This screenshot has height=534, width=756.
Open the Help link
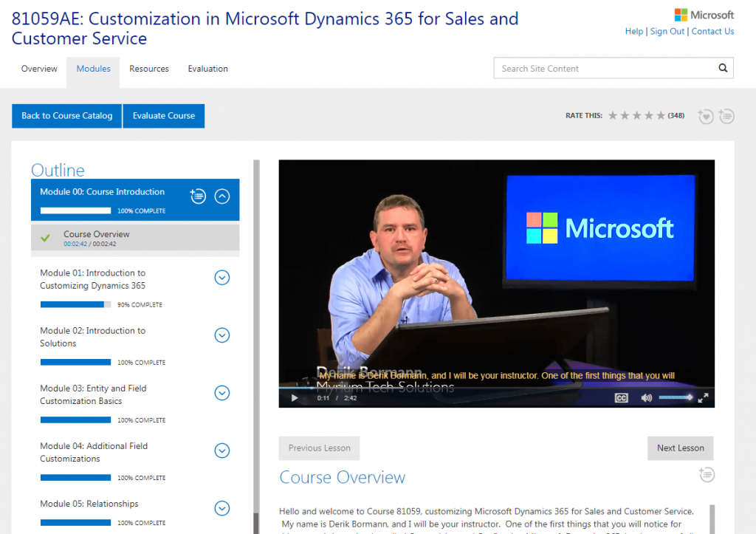click(634, 31)
